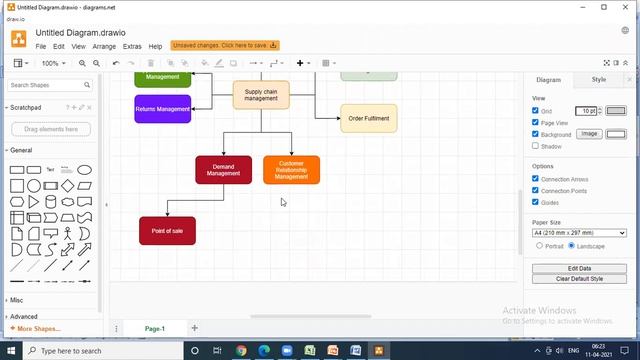Open the waypoints style dropdown

click(x=277, y=63)
